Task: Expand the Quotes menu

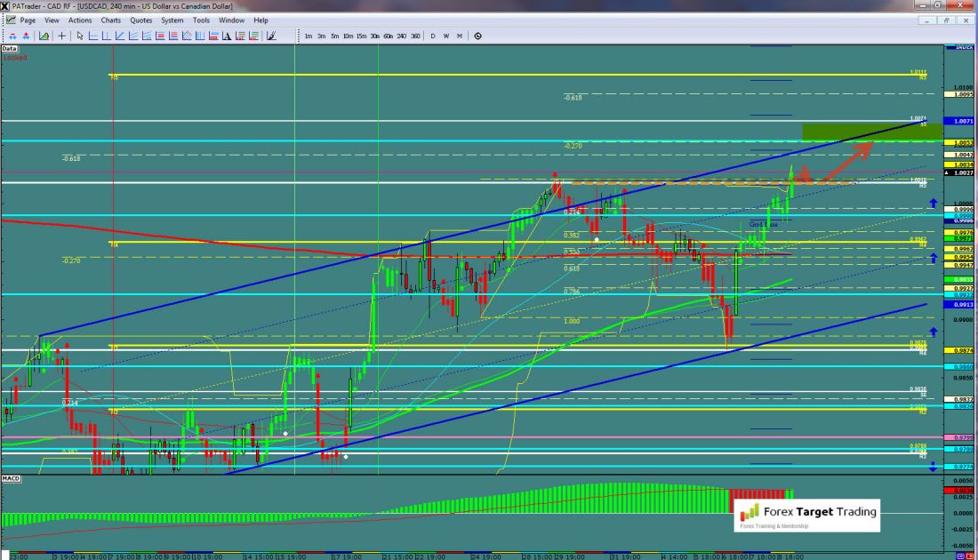Action: [x=140, y=20]
